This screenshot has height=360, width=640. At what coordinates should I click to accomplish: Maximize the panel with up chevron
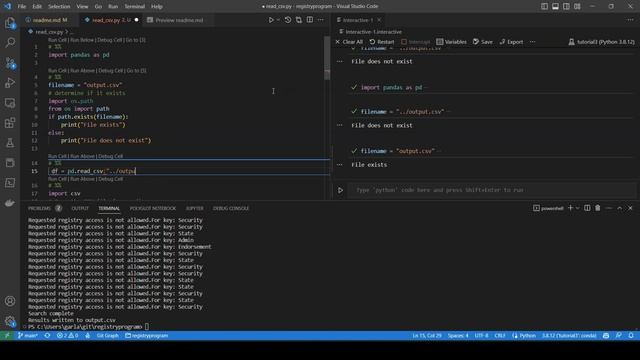[x=620, y=208]
